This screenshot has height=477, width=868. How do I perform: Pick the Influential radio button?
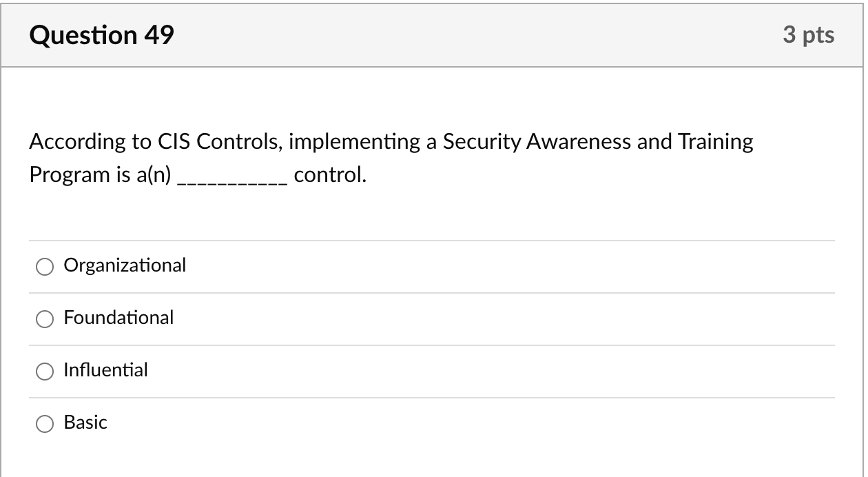point(45,372)
